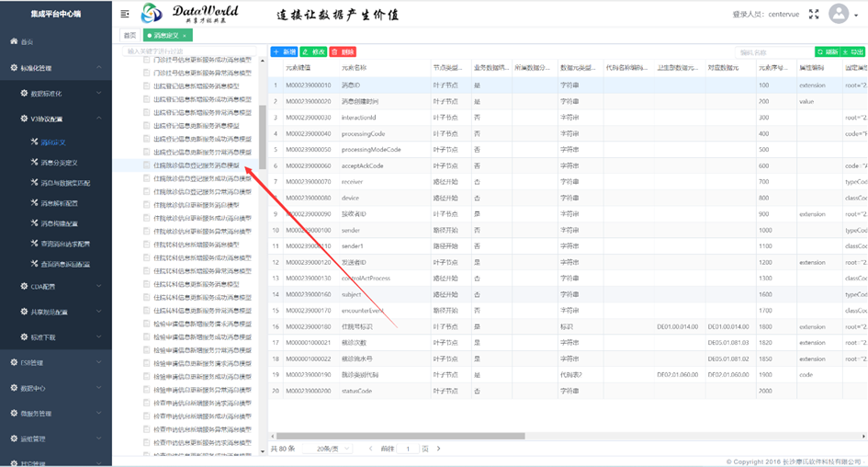Click the statusCode cell
The height and width of the screenshot is (467, 868).
pos(385,391)
